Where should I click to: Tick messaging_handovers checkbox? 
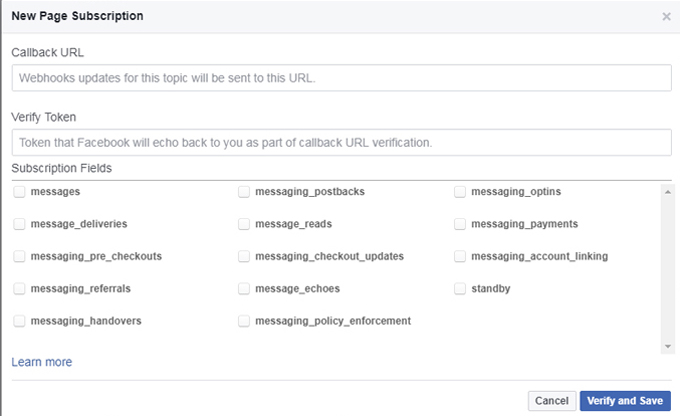19,321
